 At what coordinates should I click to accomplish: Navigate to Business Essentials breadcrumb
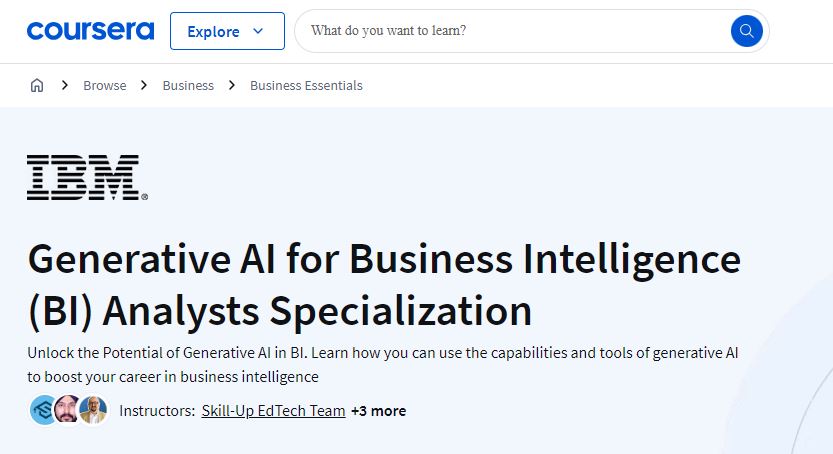coord(307,85)
